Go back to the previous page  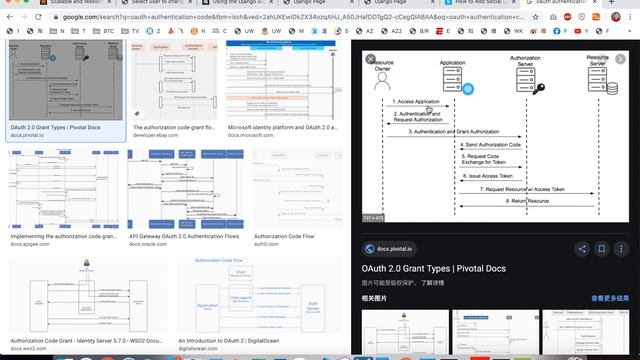(x=10, y=17)
